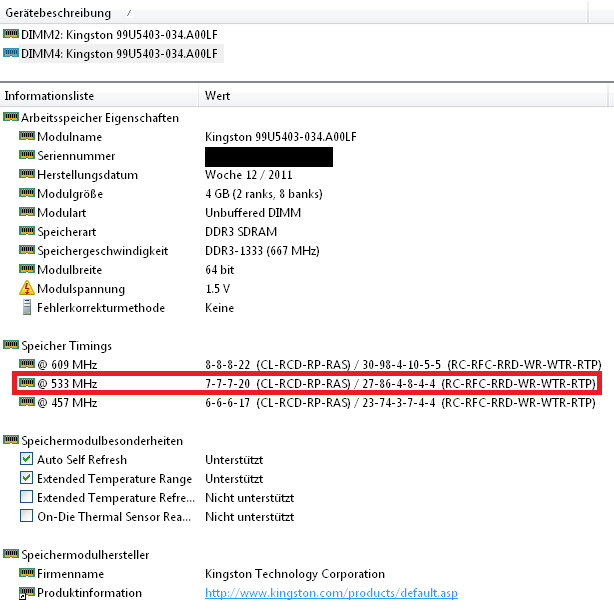Viewport: 614px width, 612px height.
Task: Select the Produktinformation label
Action: (89, 593)
